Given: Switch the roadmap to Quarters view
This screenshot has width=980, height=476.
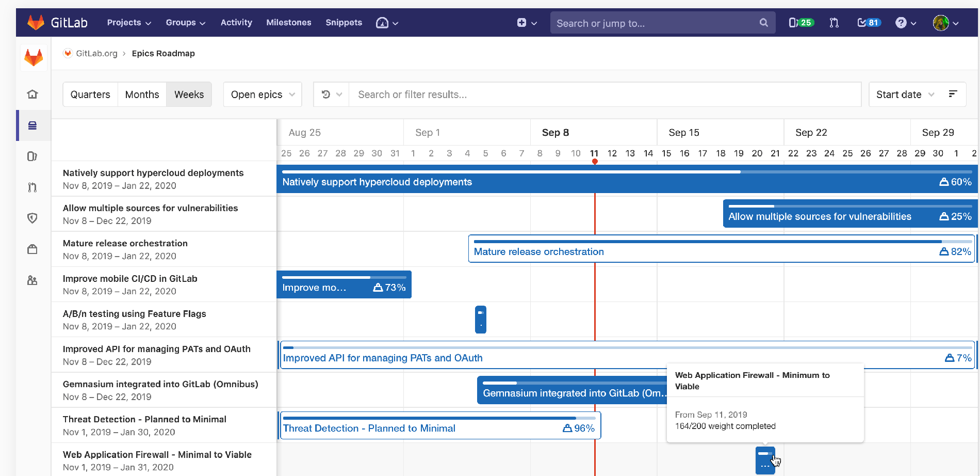Looking at the screenshot, I should tap(90, 94).
